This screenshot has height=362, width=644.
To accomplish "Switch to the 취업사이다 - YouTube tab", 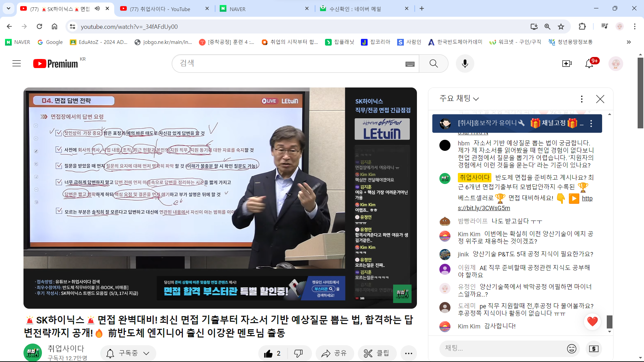I will click(x=164, y=9).
